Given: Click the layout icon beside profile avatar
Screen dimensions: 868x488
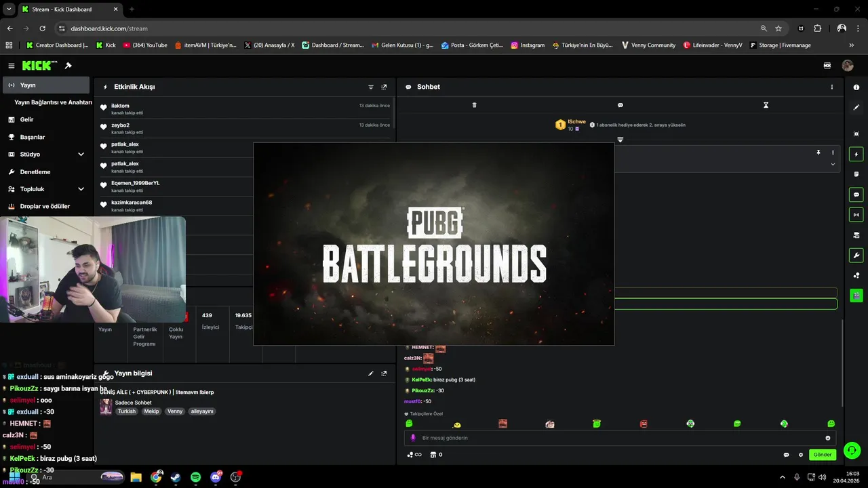Looking at the screenshot, I should [827, 66].
